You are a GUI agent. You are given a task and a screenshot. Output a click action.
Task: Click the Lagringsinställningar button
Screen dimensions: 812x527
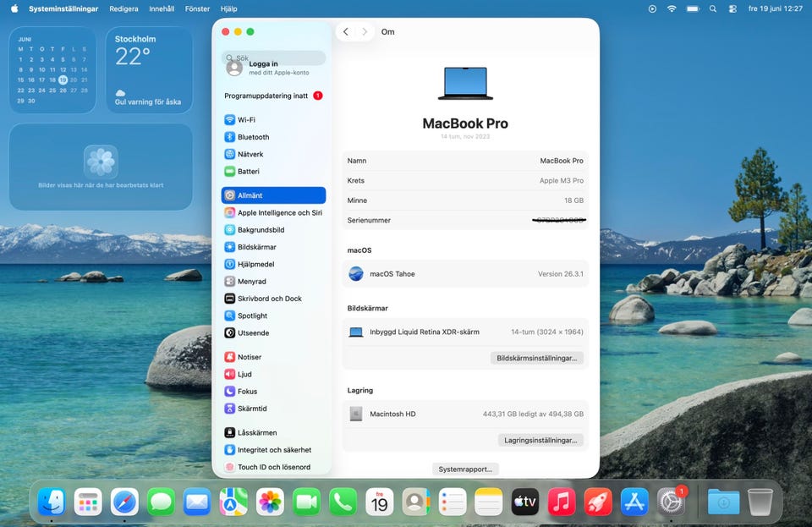540,440
